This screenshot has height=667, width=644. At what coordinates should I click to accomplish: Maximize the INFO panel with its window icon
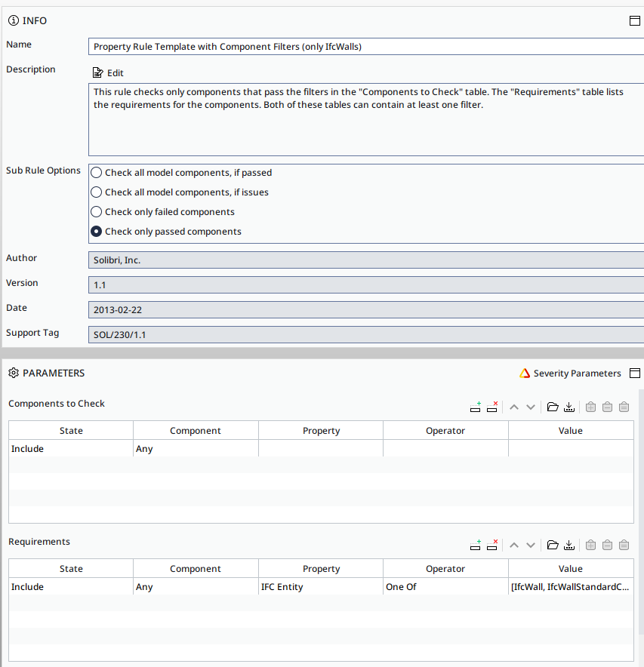635,20
